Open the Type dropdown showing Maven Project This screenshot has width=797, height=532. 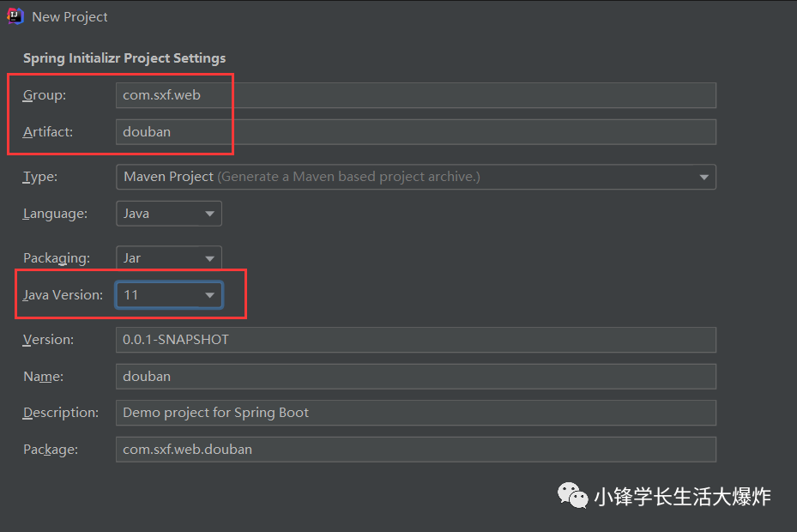[416, 177]
